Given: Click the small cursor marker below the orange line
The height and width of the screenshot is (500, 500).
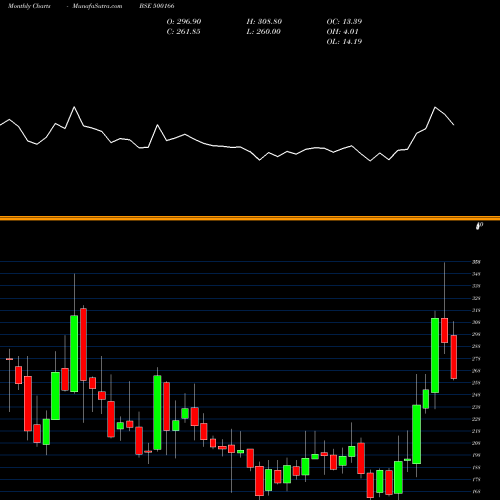Looking at the screenshot, I should [479, 226].
